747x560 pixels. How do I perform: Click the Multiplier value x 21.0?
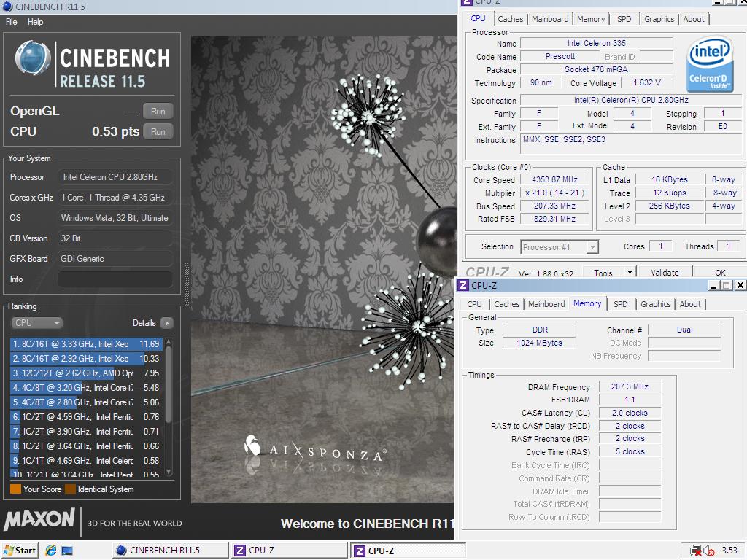(554, 192)
